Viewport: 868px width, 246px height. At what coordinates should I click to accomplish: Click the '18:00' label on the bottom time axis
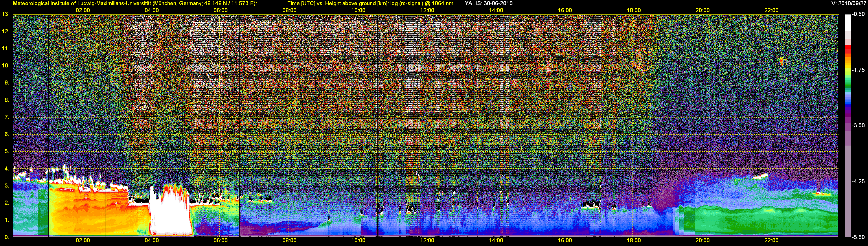(x=634, y=240)
